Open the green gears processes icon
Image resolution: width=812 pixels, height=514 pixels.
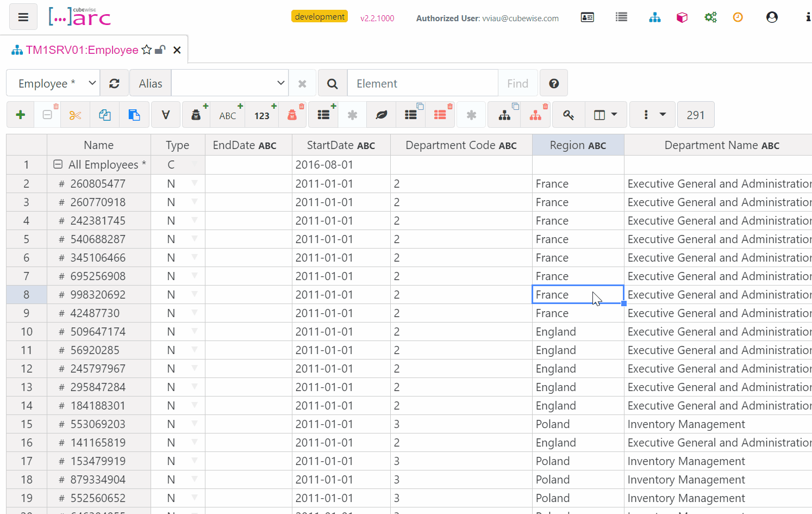[710, 17]
